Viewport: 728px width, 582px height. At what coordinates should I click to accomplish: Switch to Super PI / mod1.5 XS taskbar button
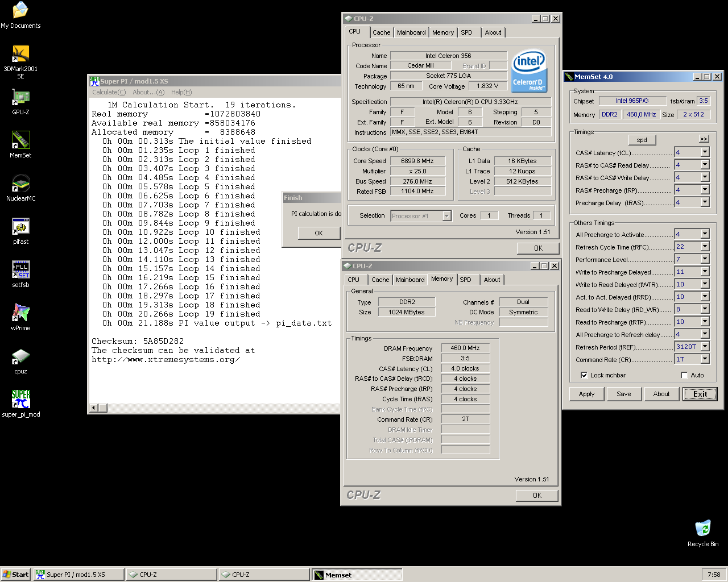pos(78,575)
